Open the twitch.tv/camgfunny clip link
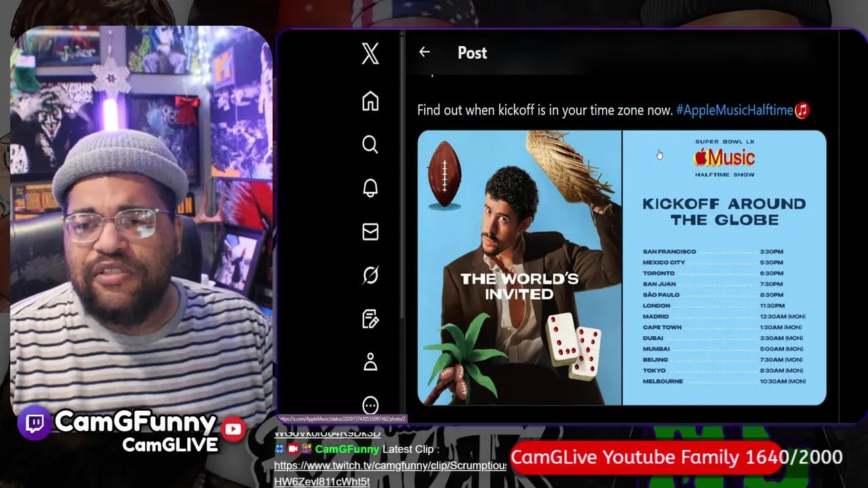Image resolution: width=868 pixels, height=488 pixels. point(390,473)
